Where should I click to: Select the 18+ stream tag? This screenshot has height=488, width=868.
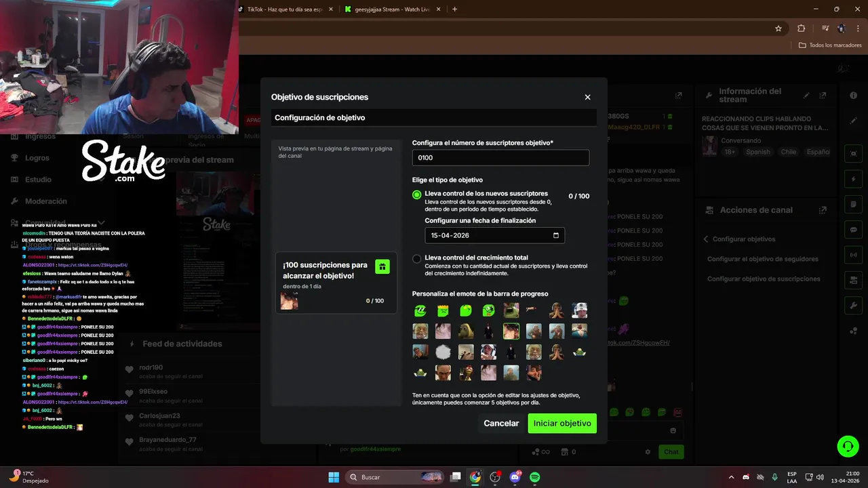point(730,152)
